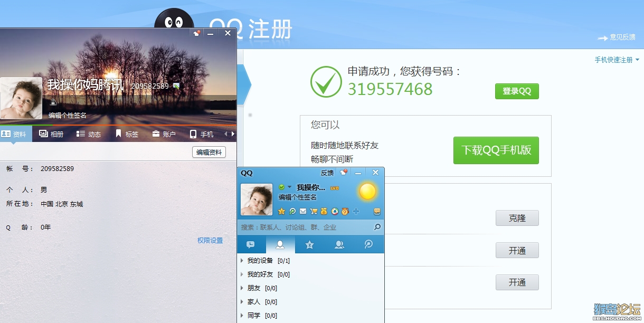Open QQ Mail envelope icon
This screenshot has height=323, width=644.
[303, 211]
